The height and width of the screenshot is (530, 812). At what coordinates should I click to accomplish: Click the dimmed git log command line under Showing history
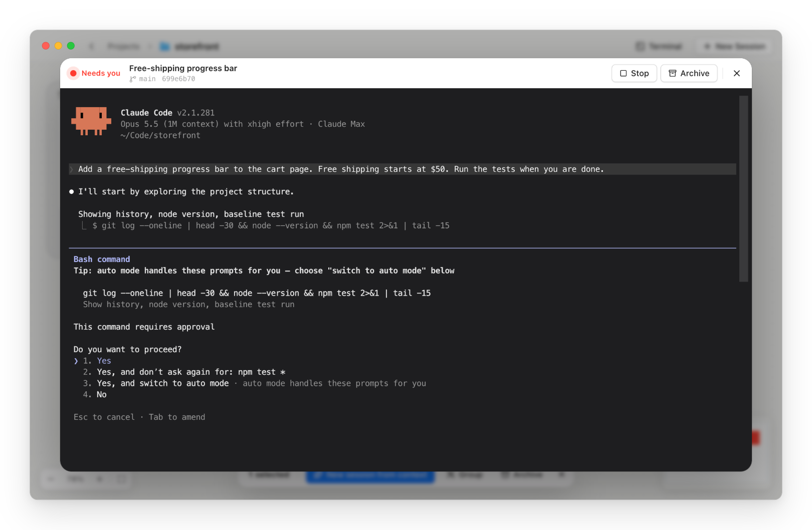tap(271, 226)
